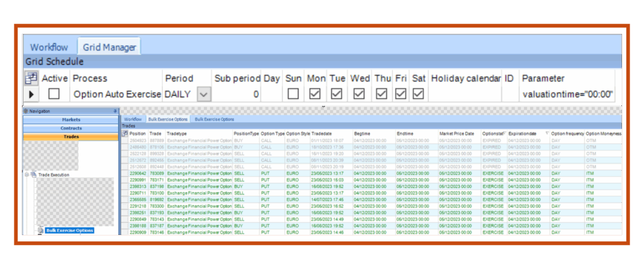Click the Trades grid column chooser icon
The width and height of the screenshot is (644, 269).
[124, 134]
